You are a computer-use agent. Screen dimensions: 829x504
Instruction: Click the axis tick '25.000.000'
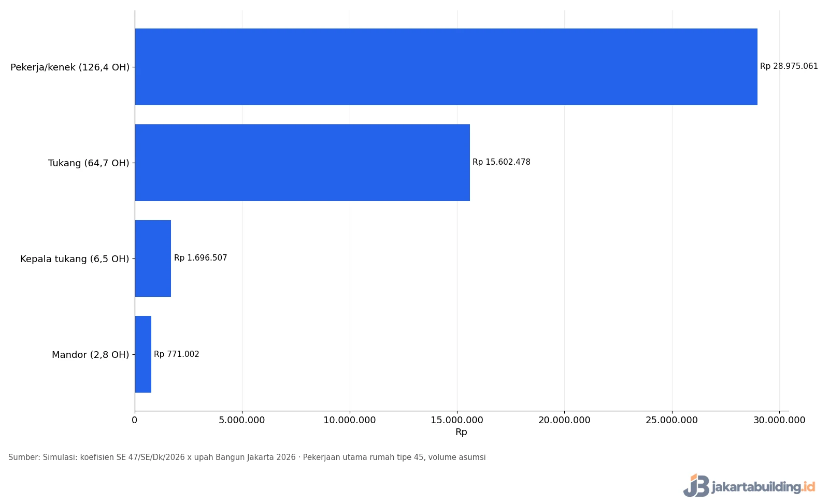point(672,420)
